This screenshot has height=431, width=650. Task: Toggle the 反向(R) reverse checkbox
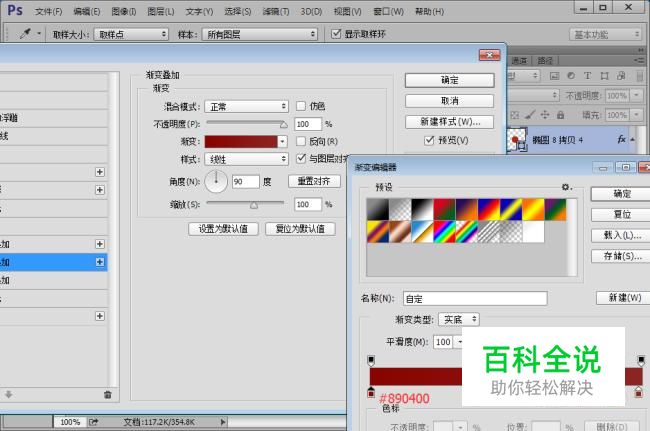(x=301, y=141)
